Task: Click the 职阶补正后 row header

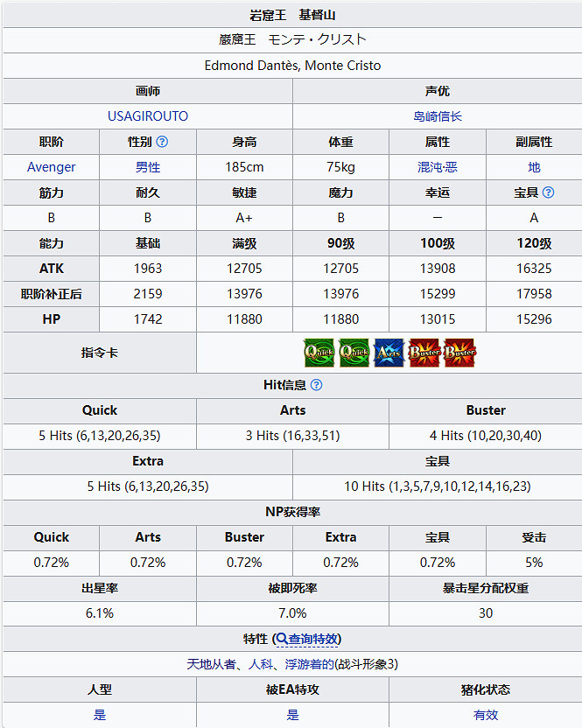Action: click(x=51, y=294)
